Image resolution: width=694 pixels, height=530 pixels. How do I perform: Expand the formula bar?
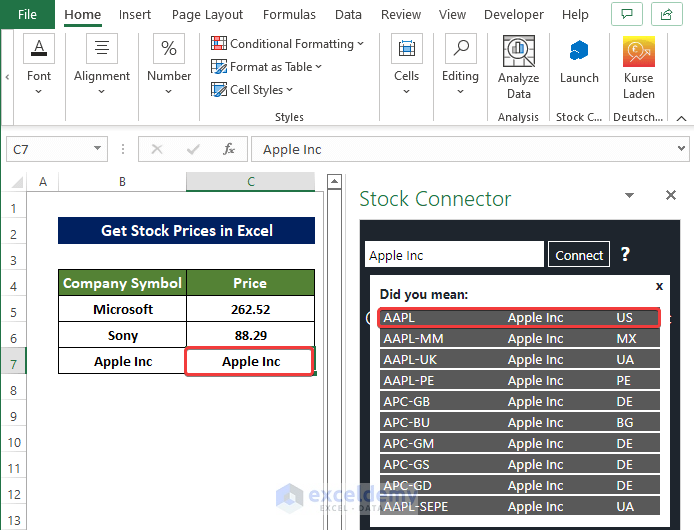tap(682, 148)
